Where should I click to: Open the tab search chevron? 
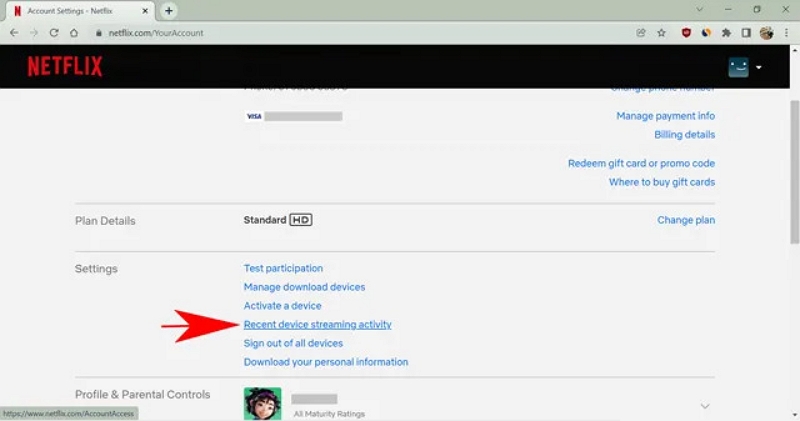pos(699,10)
